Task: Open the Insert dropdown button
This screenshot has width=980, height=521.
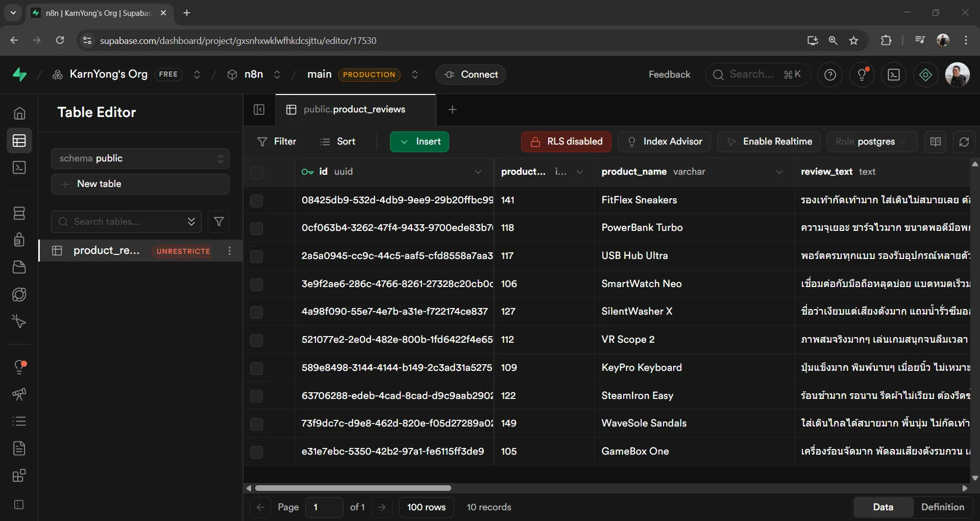Action: tap(420, 141)
